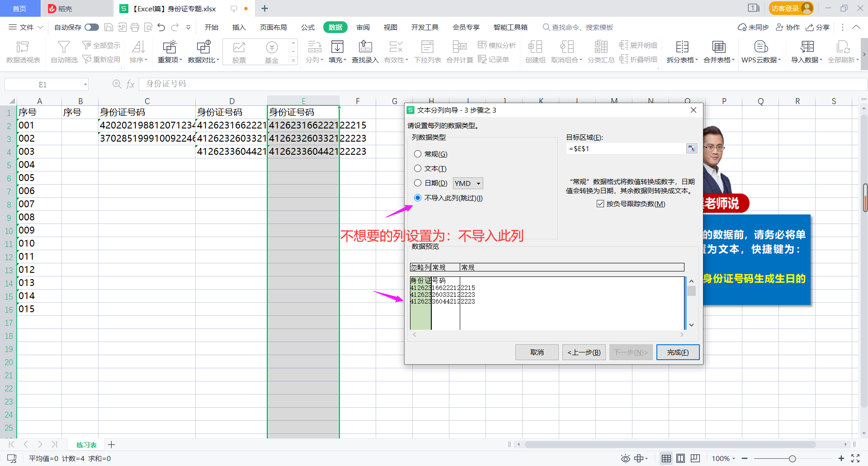The image size is (868, 466).
Task: Click the 查找录入 lookup entry icon
Action: (365, 52)
